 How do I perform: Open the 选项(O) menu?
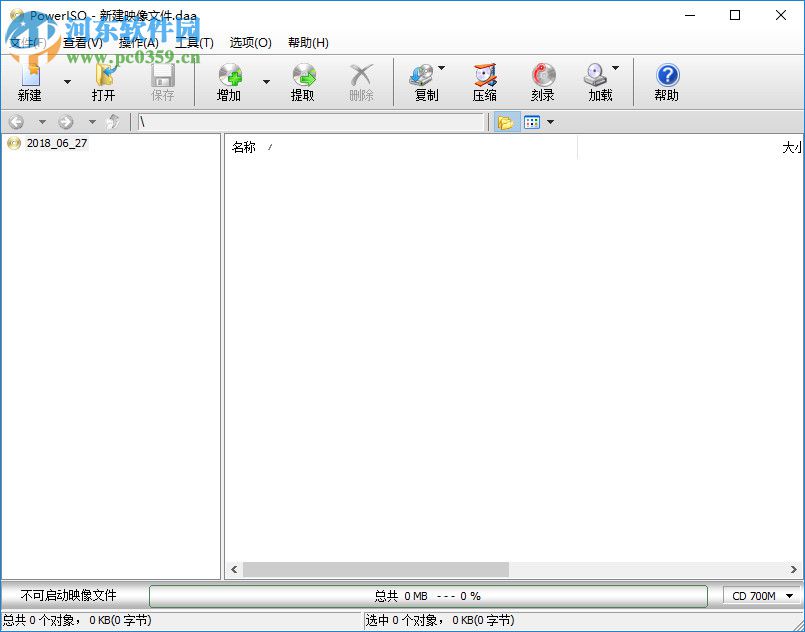[x=249, y=43]
